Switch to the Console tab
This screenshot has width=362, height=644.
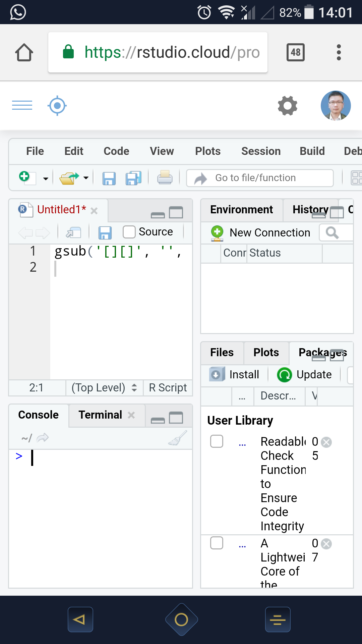pos(39,415)
